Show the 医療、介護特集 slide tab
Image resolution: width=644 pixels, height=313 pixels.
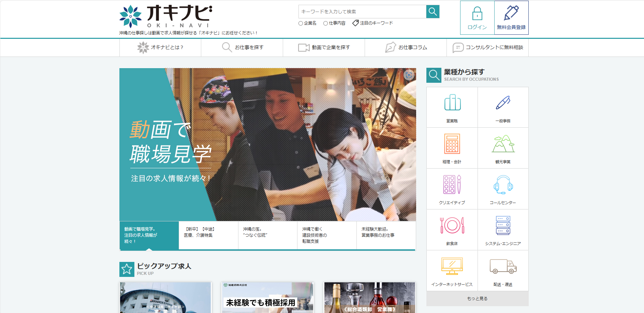click(x=208, y=235)
